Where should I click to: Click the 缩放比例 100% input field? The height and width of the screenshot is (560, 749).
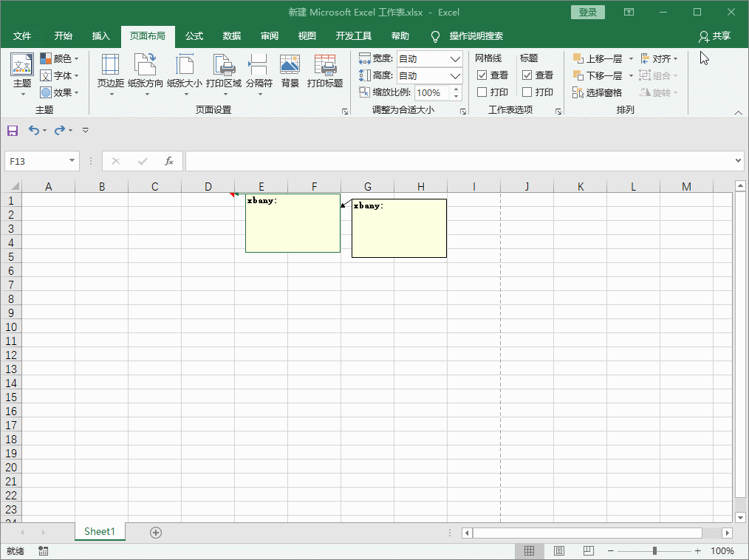[x=432, y=92]
